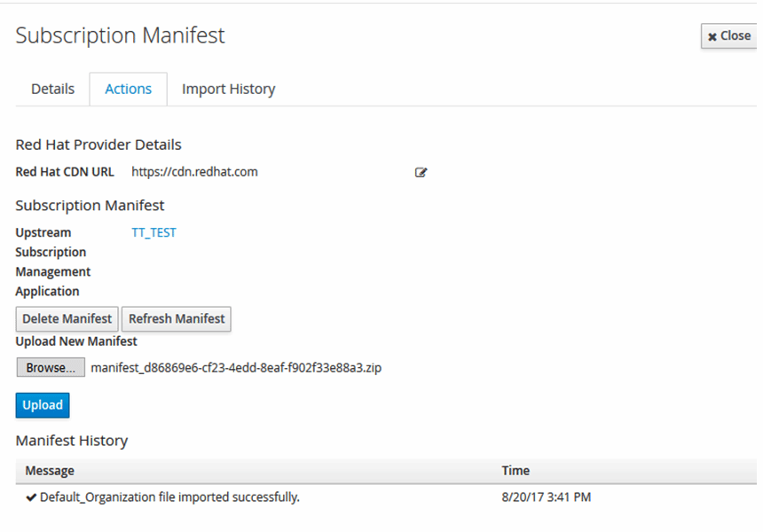The height and width of the screenshot is (532, 763).
Task: Switch to the Details tab
Action: (52, 88)
